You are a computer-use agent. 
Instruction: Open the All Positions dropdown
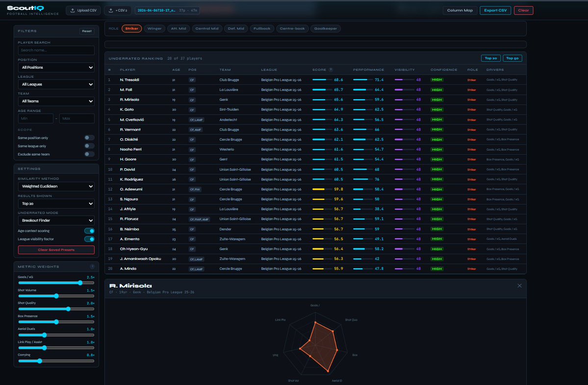[x=56, y=68]
